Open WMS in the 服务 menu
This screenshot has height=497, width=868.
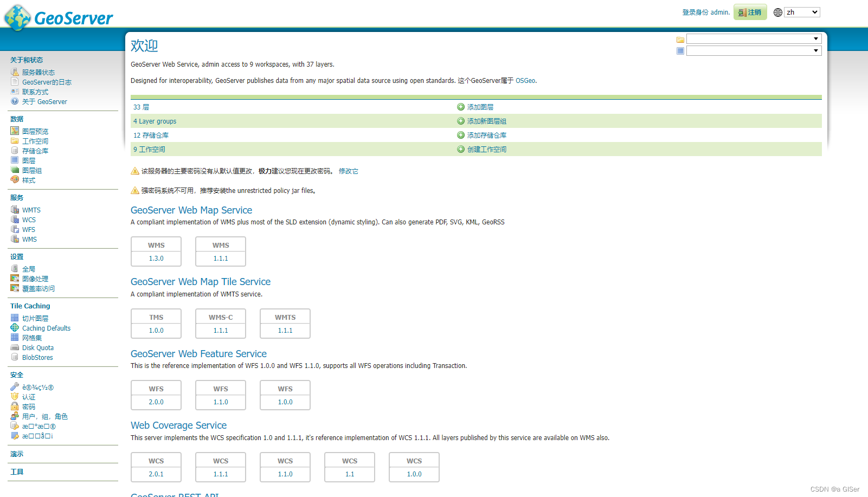(29, 239)
